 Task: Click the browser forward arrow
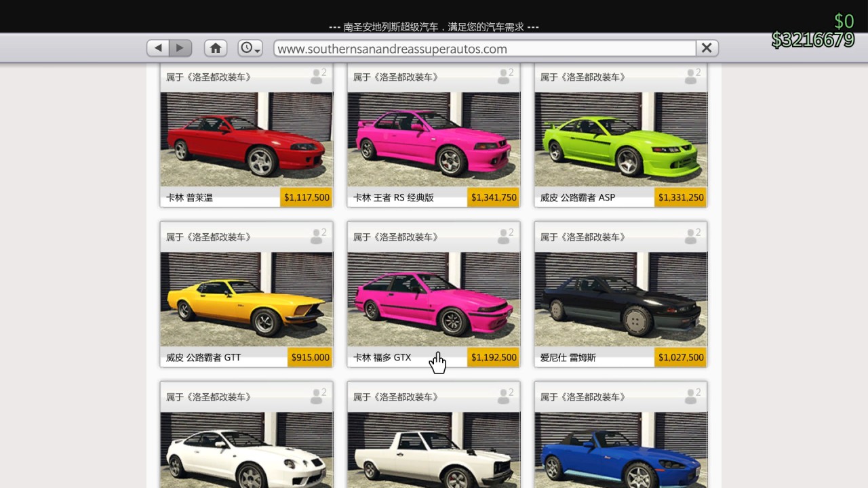180,48
